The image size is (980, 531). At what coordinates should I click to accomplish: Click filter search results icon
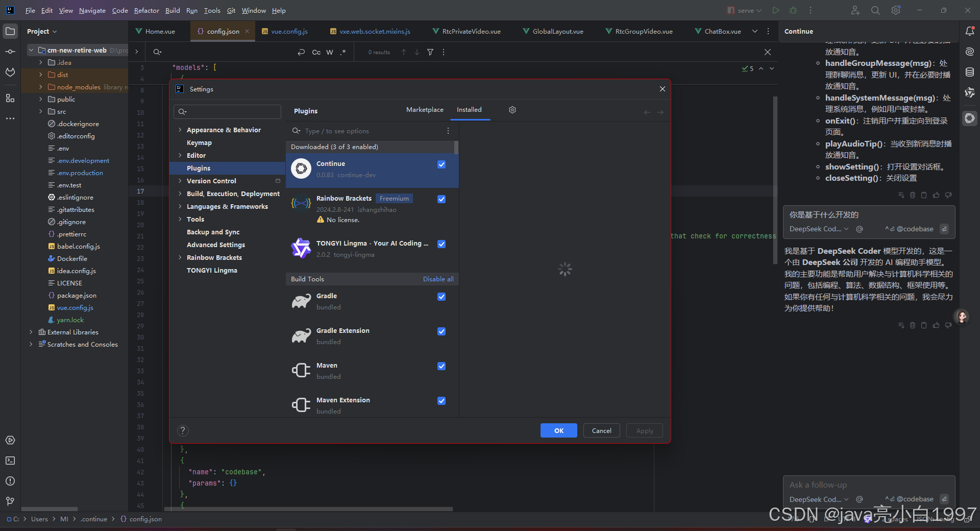430,52
